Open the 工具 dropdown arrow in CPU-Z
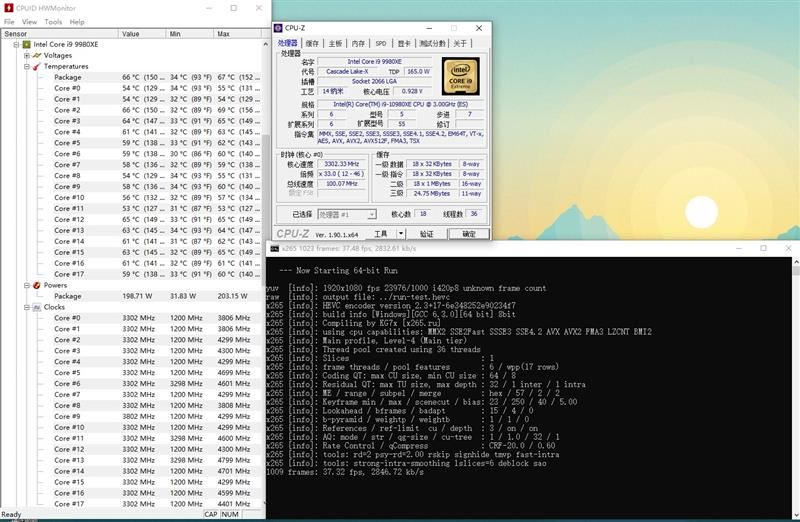 (401, 234)
